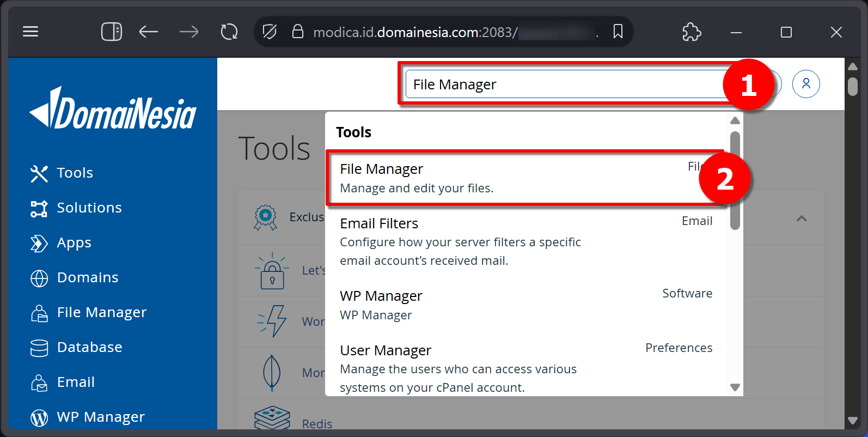The image size is (868, 437).
Task: Open Solutions in the sidebar menu
Action: 89,208
